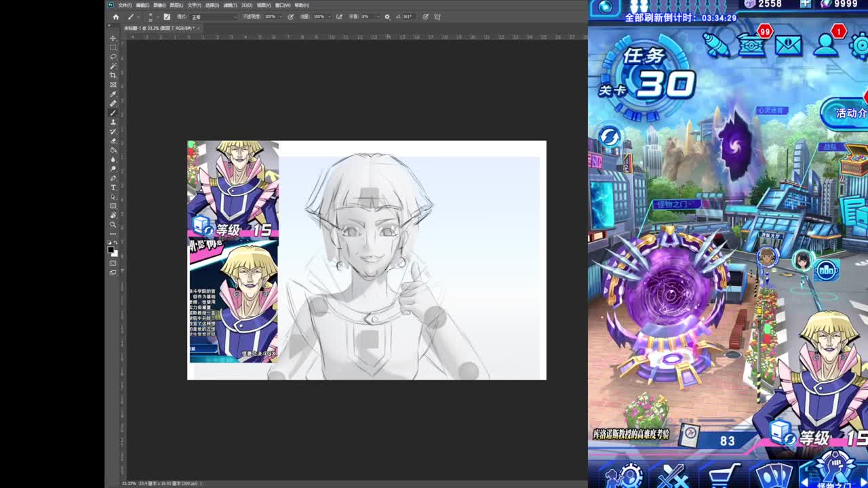Open smoothing options gear

pos(387,17)
